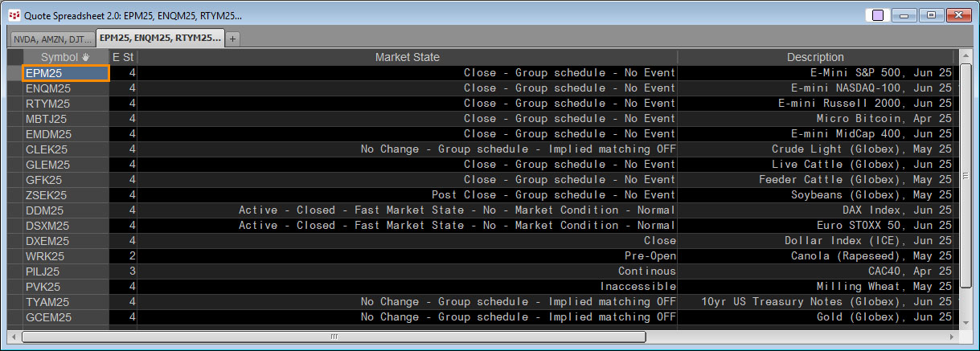Select the GCEM25 symbol cell
The height and width of the screenshot is (351, 980).
point(66,317)
